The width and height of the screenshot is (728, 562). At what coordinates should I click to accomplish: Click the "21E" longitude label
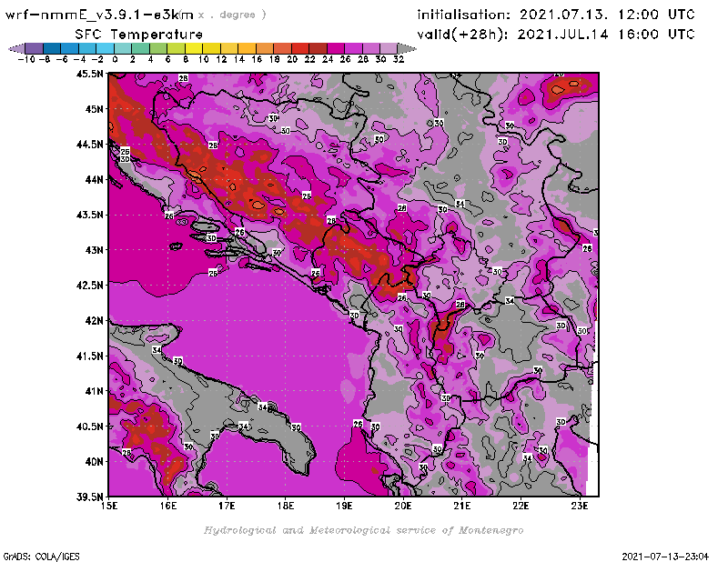click(462, 506)
